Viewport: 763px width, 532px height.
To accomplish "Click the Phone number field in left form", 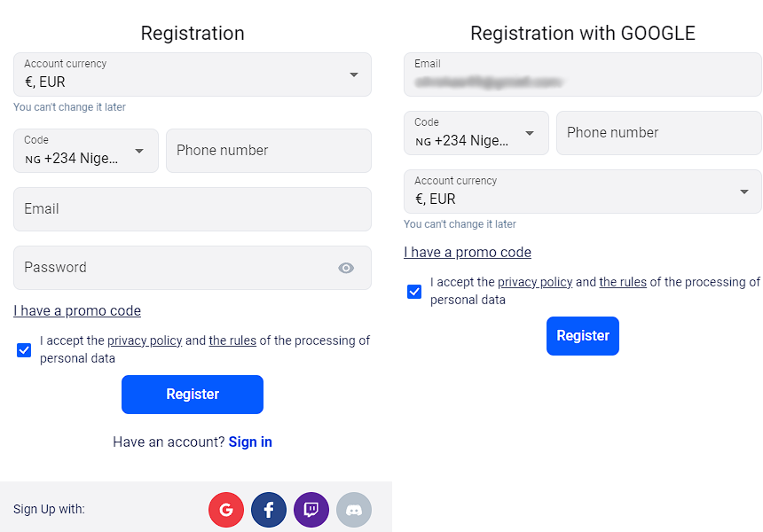I will (x=268, y=151).
